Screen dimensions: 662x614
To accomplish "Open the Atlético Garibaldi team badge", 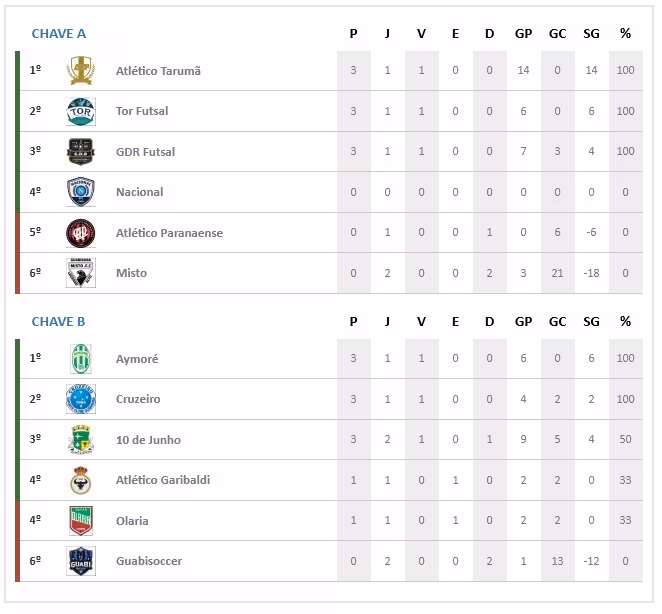I will (x=81, y=480).
